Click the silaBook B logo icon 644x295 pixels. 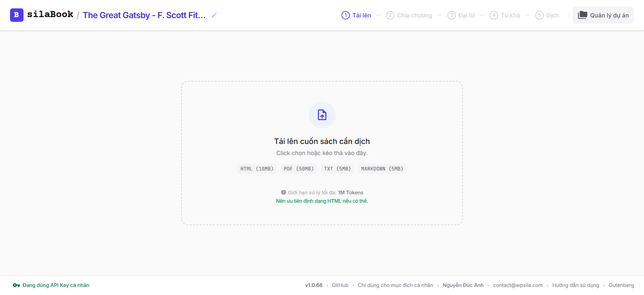coord(17,15)
